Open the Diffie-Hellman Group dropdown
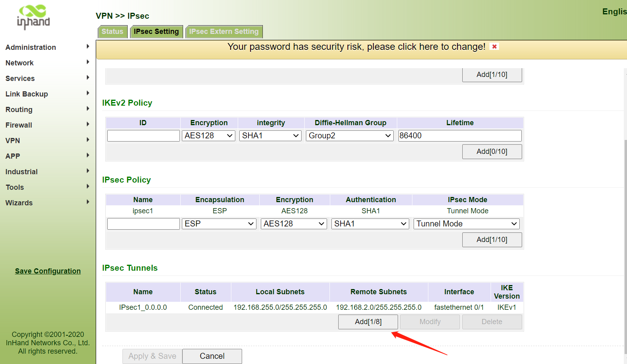The height and width of the screenshot is (364, 627). click(x=350, y=136)
